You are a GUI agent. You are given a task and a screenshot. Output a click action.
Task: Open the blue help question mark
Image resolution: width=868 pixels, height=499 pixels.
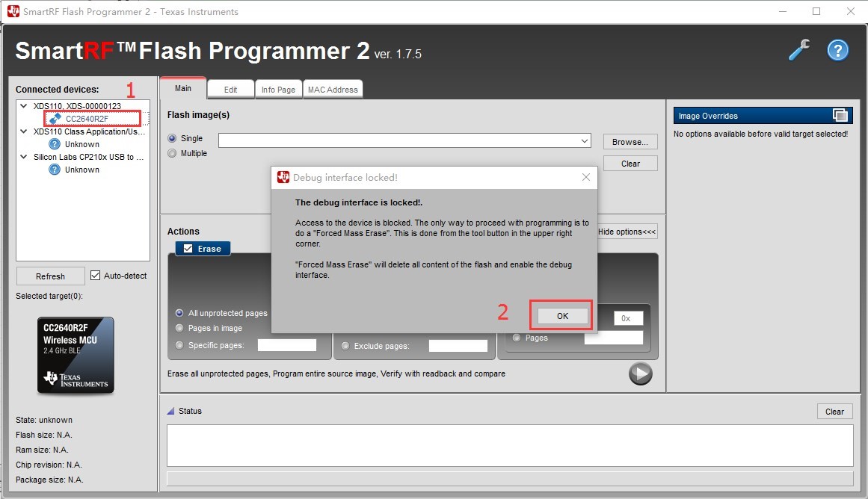coord(838,50)
